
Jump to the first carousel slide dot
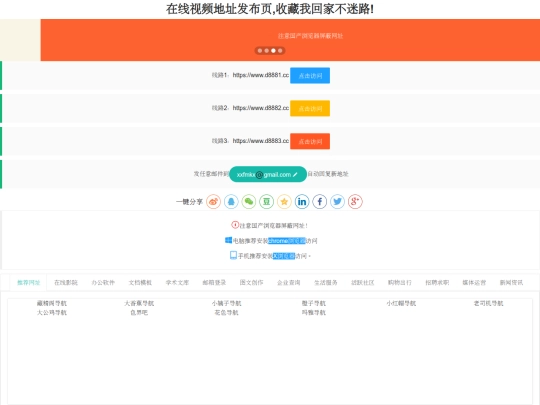(260, 51)
